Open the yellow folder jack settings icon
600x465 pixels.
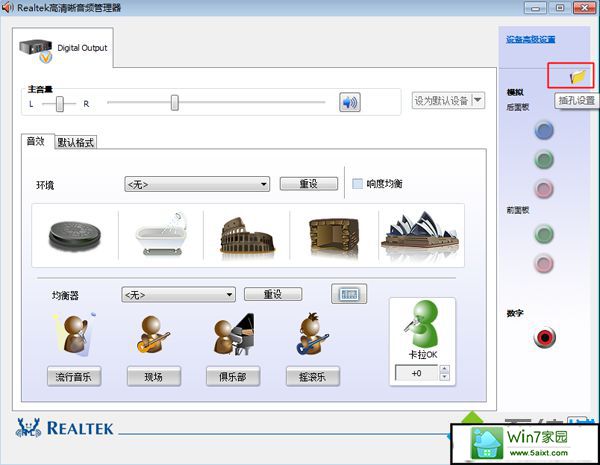pyautogui.click(x=578, y=77)
